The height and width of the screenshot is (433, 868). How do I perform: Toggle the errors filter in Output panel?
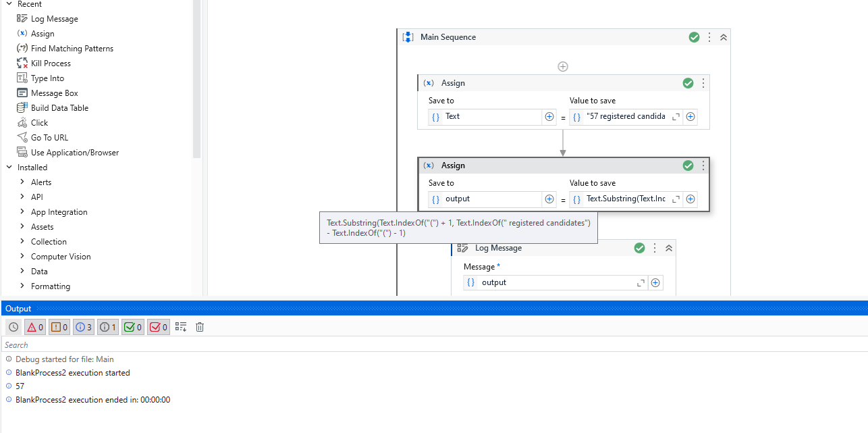pyautogui.click(x=34, y=327)
